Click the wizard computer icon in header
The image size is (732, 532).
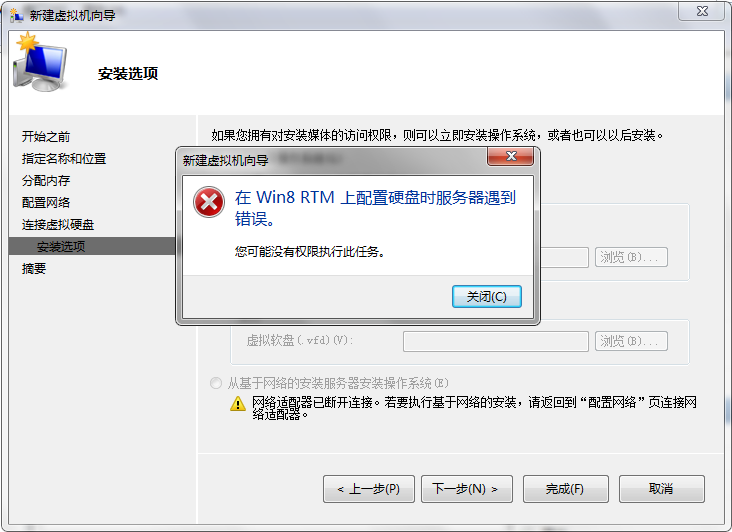pos(40,62)
